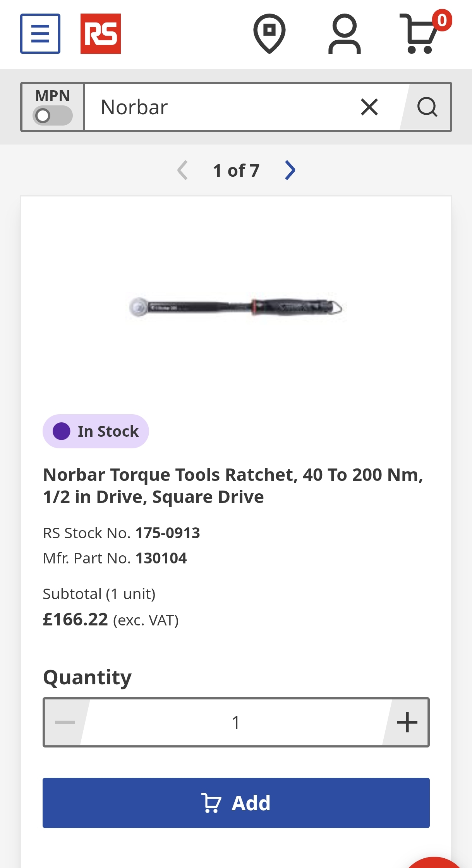Click the magnifier search button

427,107
